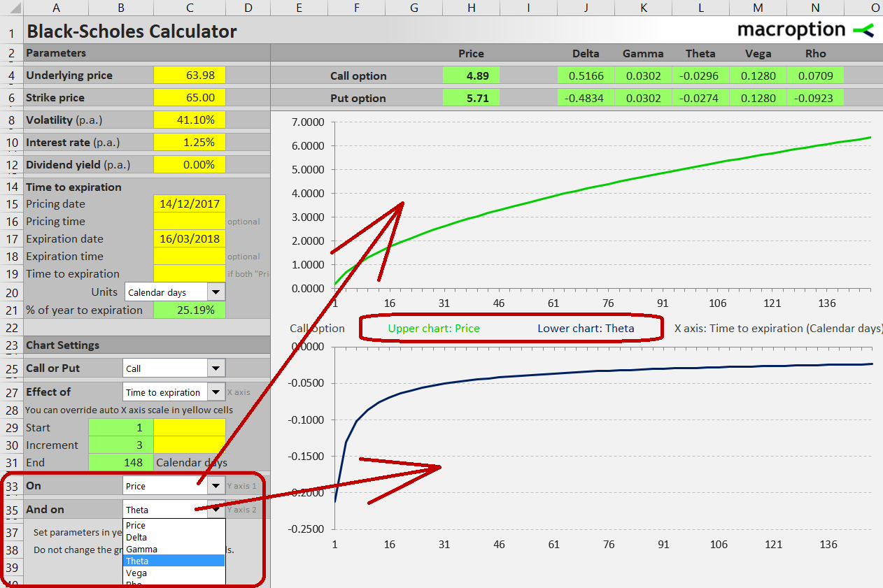Click the put Delta value -0.4834
This screenshot has width=883, height=588.
[586, 98]
